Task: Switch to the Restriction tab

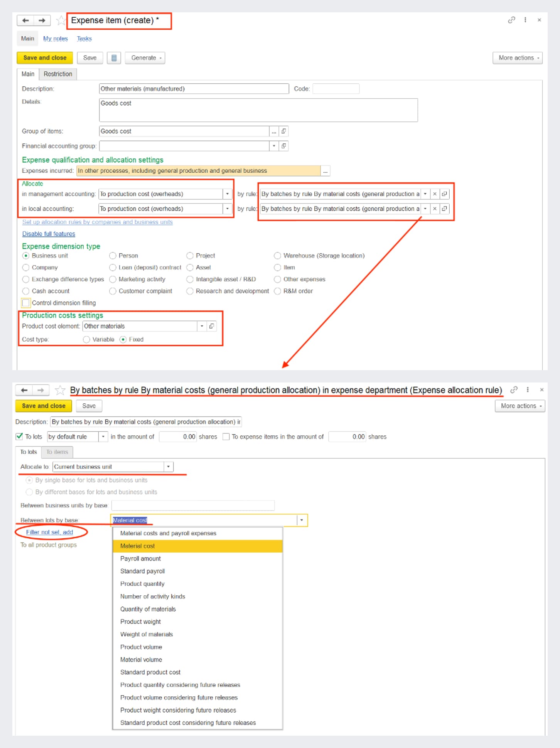Action: 57,74
